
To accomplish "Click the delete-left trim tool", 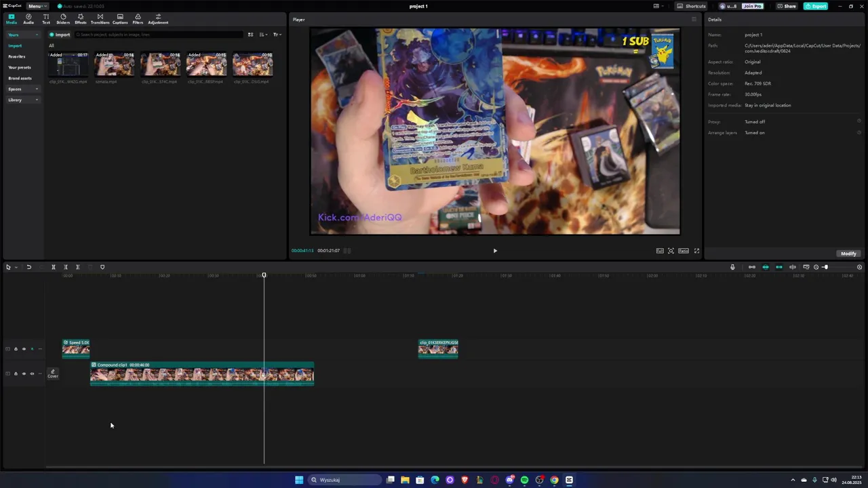I will [x=66, y=267].
